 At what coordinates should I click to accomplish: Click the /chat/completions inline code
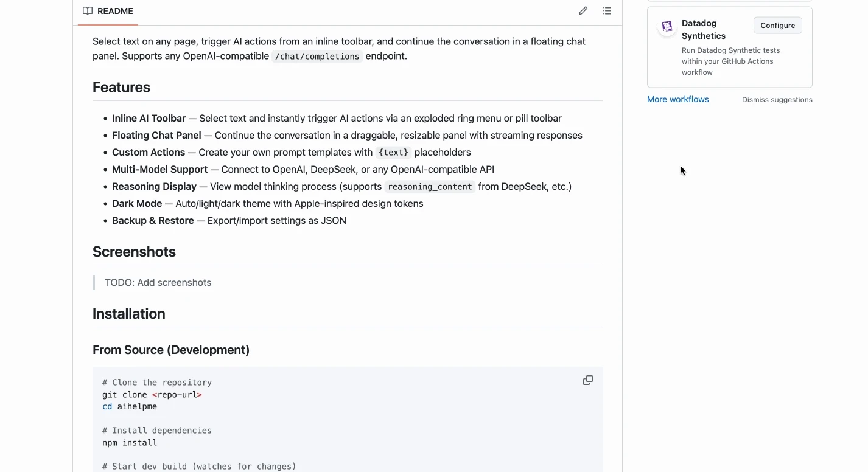[317, 57]
